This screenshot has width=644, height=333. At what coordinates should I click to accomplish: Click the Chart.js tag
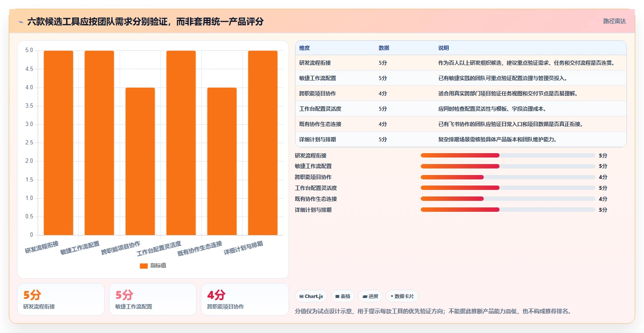[311, 296]
